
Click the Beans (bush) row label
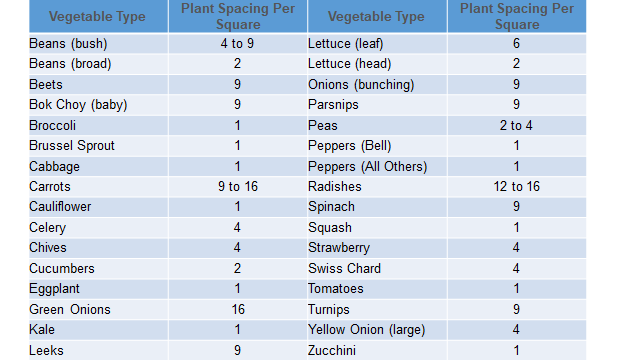tap(68, 43)
